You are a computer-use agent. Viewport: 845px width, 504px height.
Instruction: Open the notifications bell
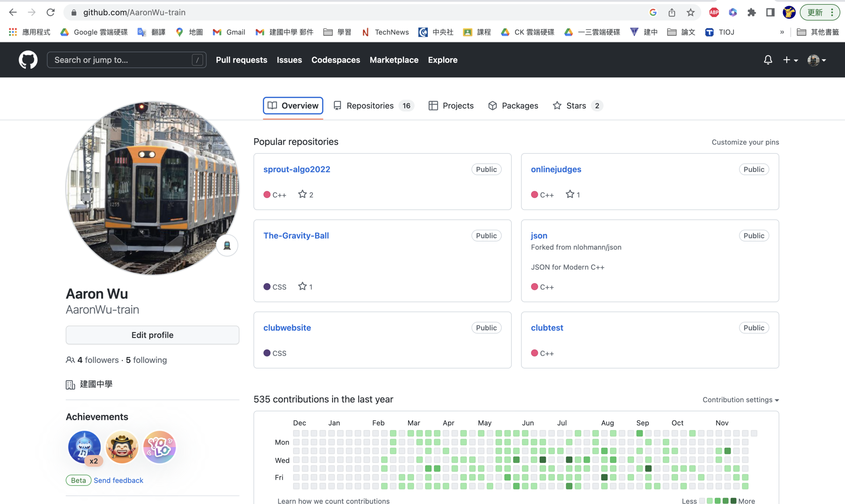768,60
